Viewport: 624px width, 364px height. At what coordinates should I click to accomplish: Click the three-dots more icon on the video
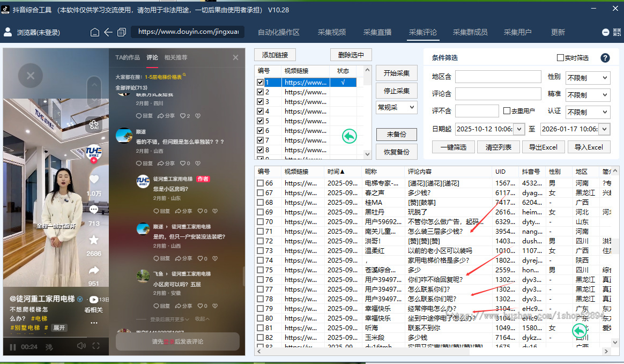[x=94, y=323]
